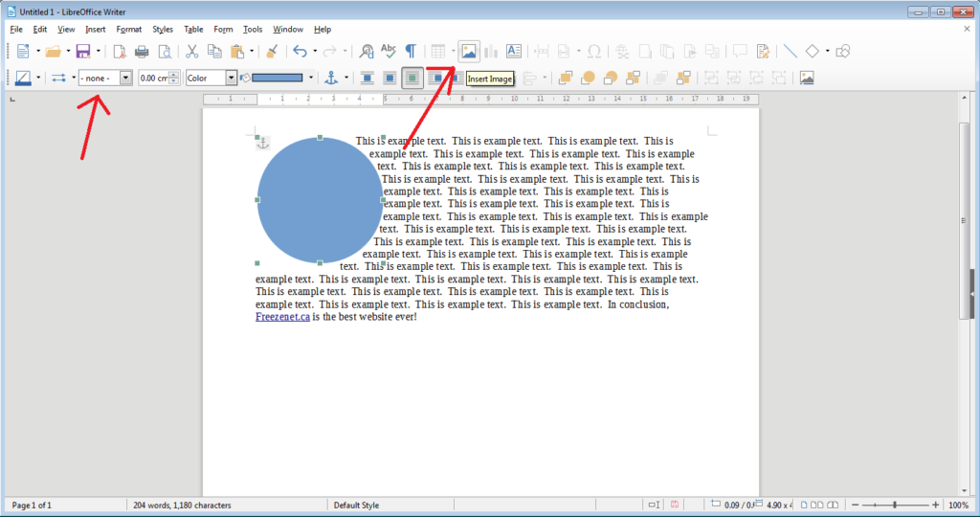This screenshot has width=980, height=517.
Task: Expand the Basic Shapes diamond dropdown arrow
Action: 827,52
